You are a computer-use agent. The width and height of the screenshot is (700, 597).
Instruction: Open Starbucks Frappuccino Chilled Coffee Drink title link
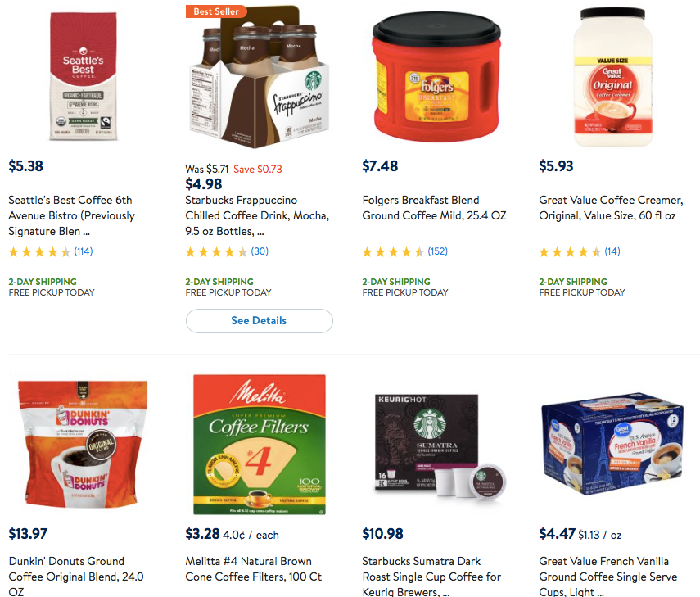pyautogui.click(x=257, y=215)
